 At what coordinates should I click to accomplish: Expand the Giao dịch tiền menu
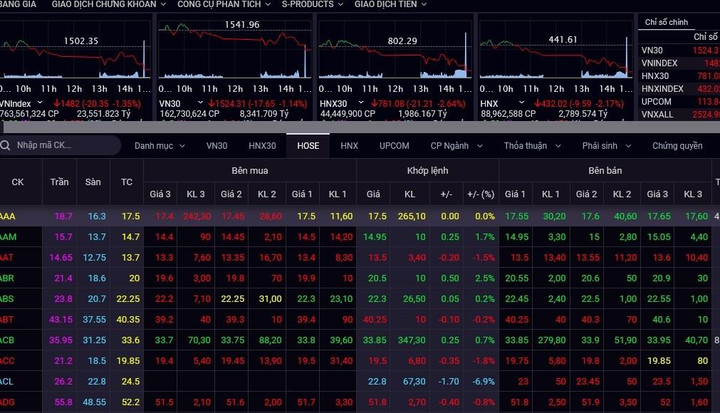coord(391,5)
